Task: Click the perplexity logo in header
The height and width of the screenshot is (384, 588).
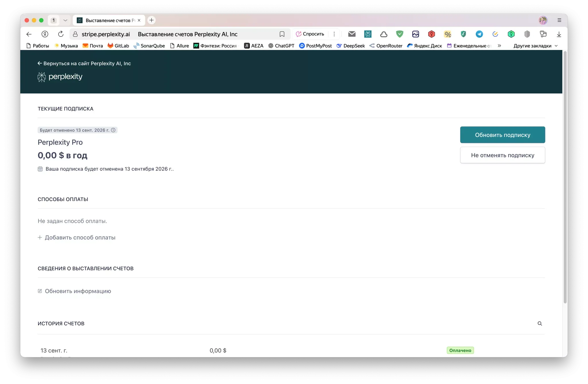Action: [60, 77]
